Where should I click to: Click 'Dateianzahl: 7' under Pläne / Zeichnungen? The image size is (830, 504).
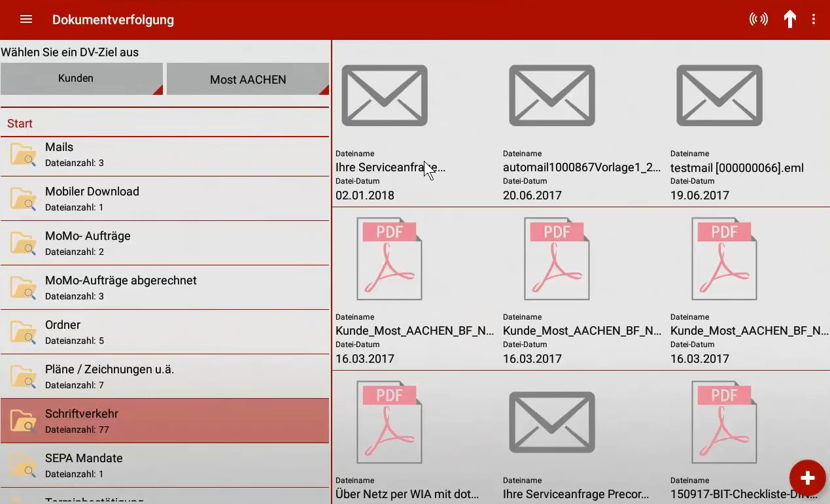pos(75,385)
